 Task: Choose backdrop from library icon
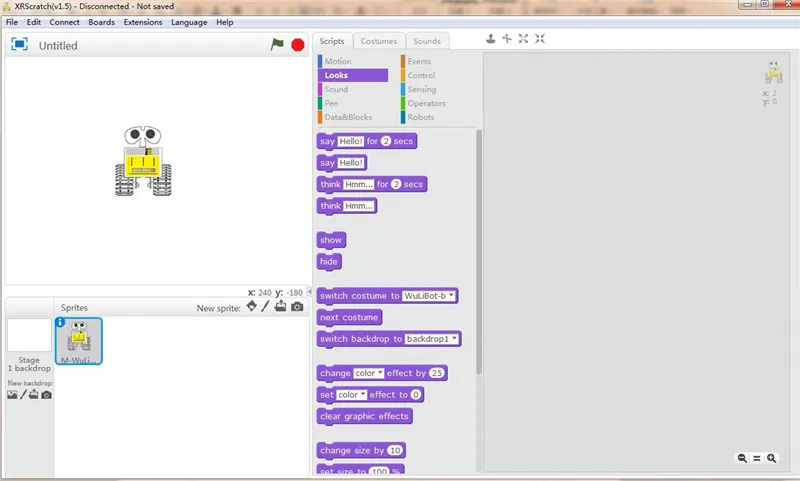12,395
